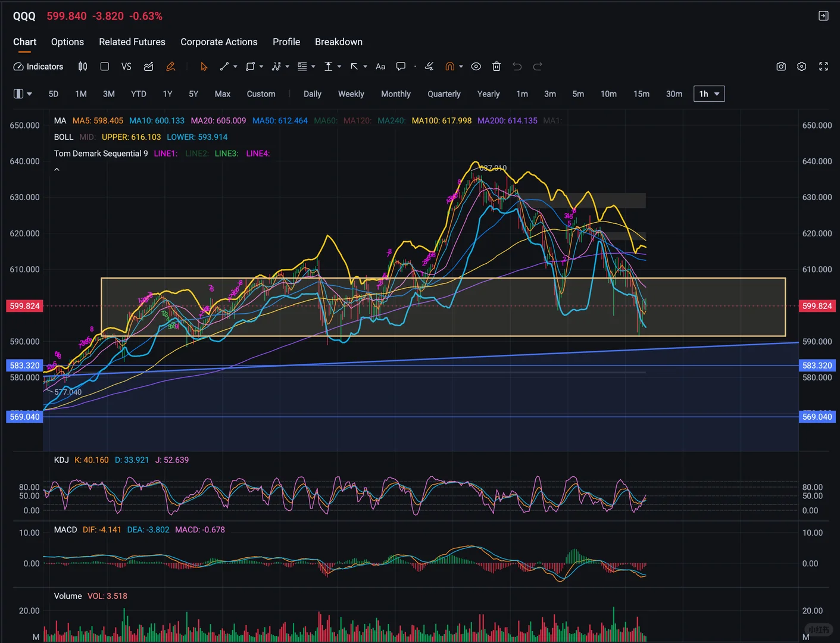The image size is (840, 643).
Task: Select the arrow marker tool
Action: click(x=354, y=67)
